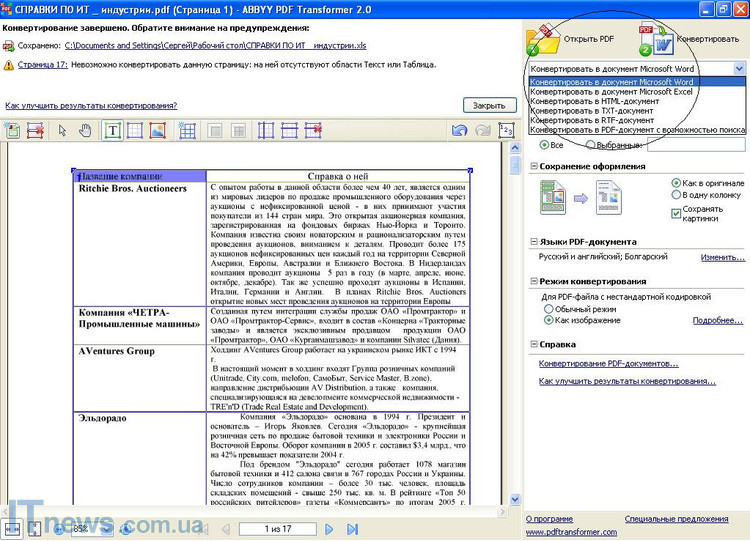Collapse the Режим конвертирования section
Image resolution: width=750 pixels, height=541 pixels.
click(534, 281)
